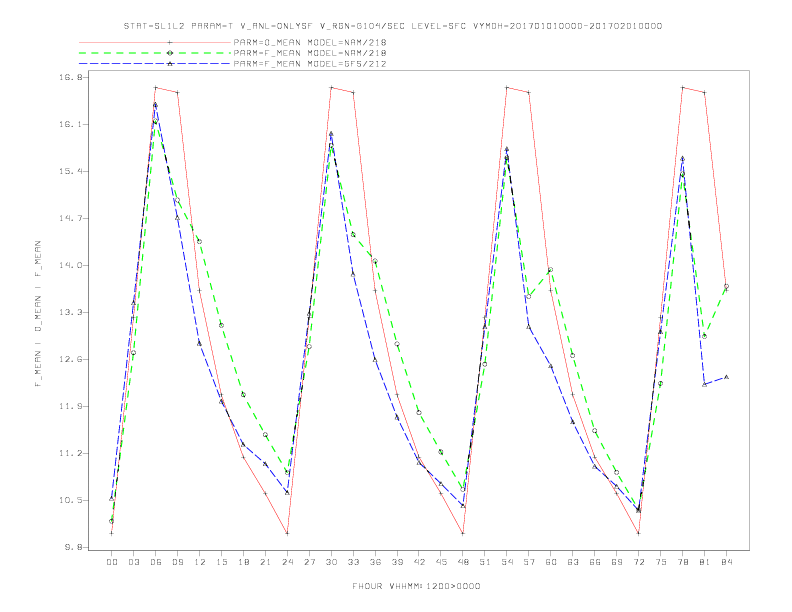Click the 14.7 y-axis tick label
792x612 pixels.
pyautogui.click(x=71, y=218)
